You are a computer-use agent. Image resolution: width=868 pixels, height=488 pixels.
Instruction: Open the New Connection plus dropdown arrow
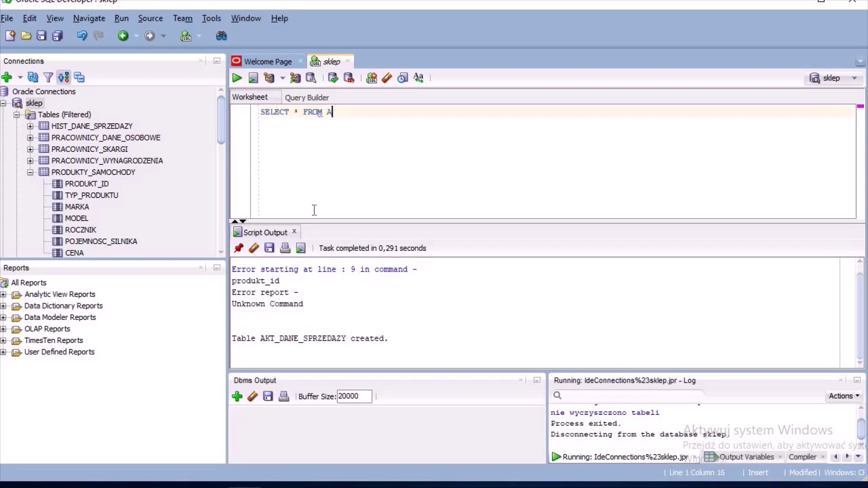(x=20, y=77)
